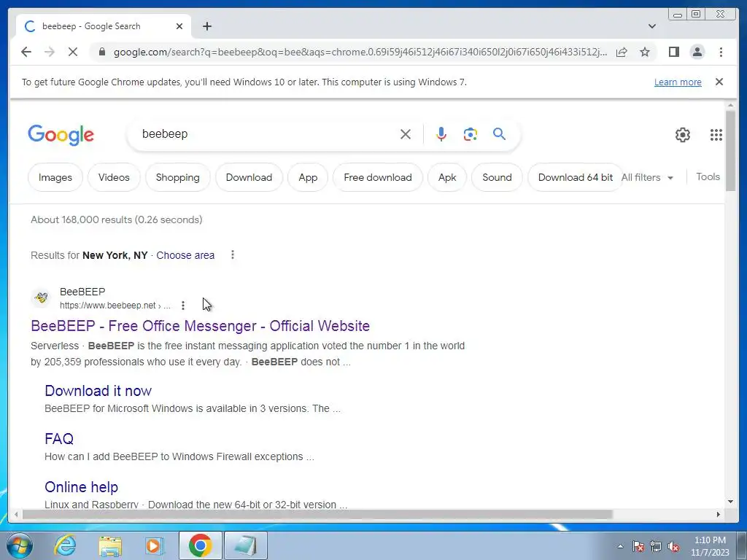
Task: Click horizontal scrollbar left arrow
Action: [16, 514]
